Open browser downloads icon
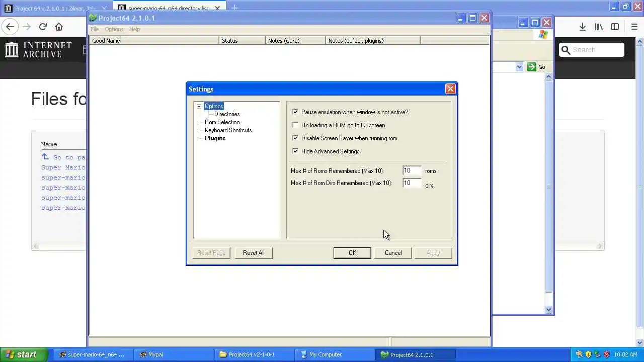The height and width of the screenshot is (362, 644). 582,27
